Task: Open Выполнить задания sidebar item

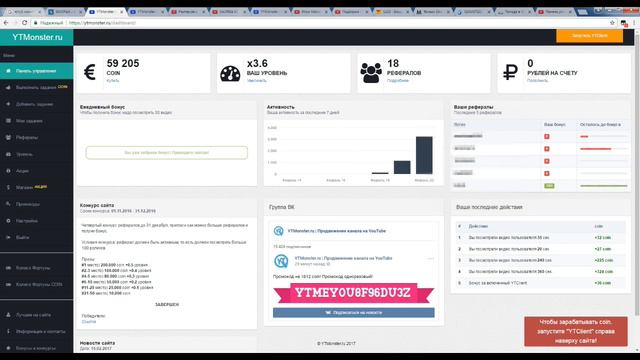Action: pos(36,87)
